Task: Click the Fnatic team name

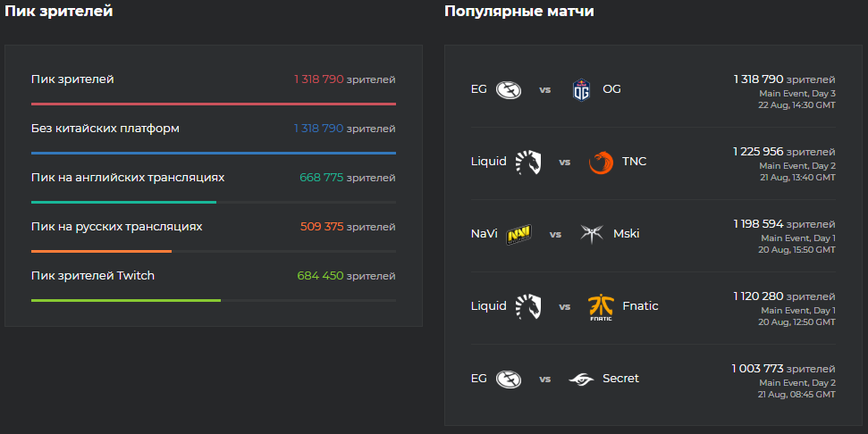Action: coord(640,306)
